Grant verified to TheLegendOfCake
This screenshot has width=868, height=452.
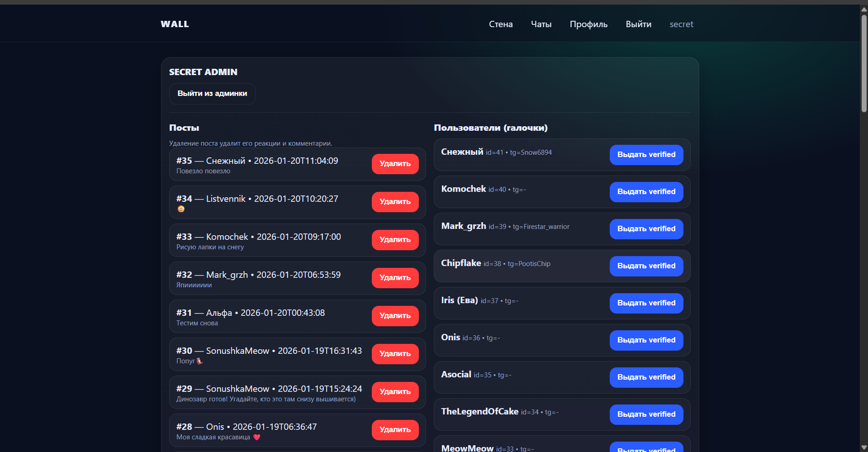(646, 414)
